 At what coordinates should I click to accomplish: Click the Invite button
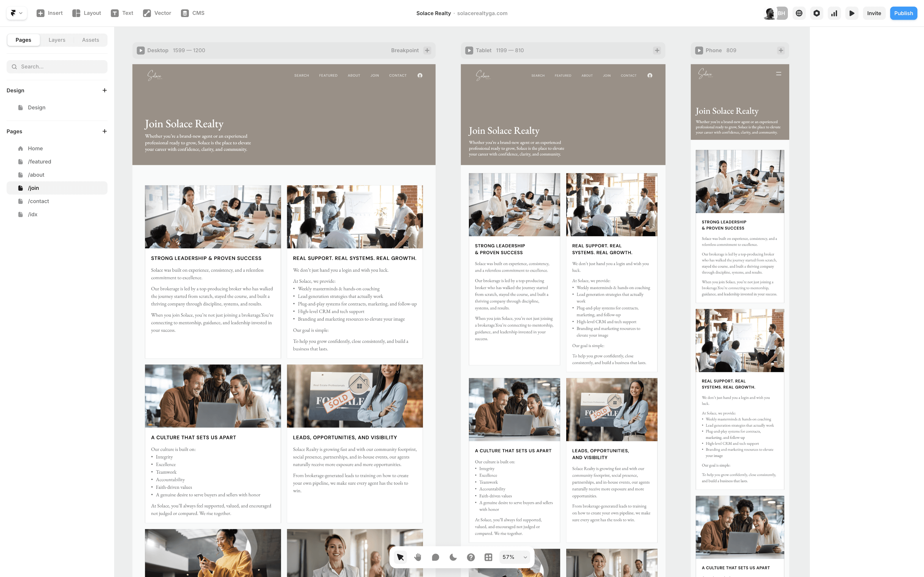[x=874, y=13]
